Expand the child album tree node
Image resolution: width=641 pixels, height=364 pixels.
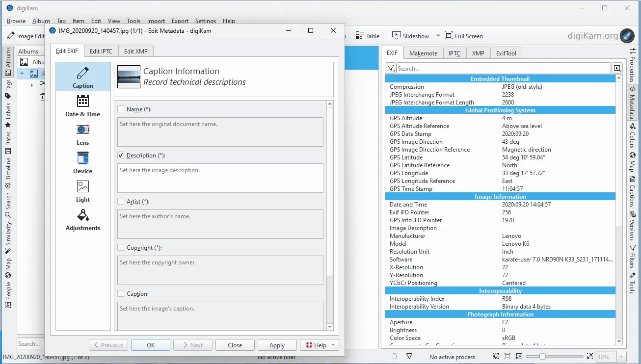pos(32,85)
